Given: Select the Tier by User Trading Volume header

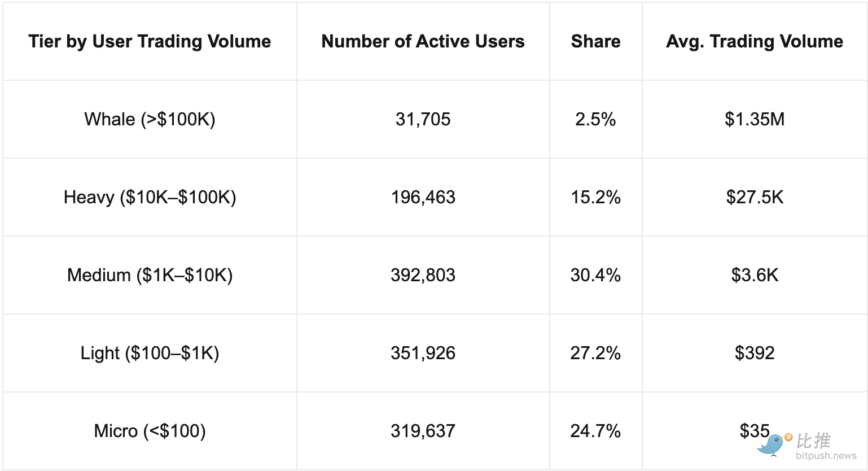Looking at the screenshot, I should pos(150,41).
